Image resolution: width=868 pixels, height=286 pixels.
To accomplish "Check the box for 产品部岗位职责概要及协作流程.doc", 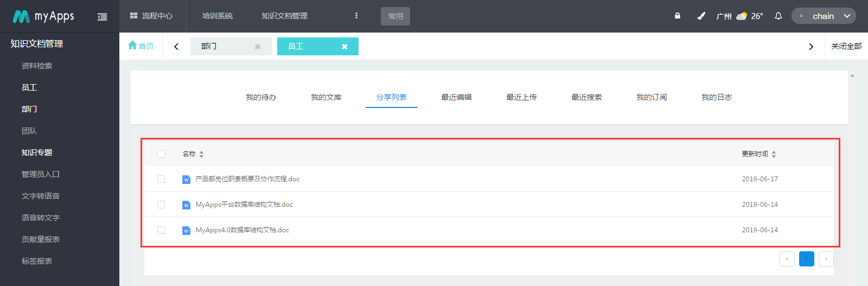I will click(161, 179).
